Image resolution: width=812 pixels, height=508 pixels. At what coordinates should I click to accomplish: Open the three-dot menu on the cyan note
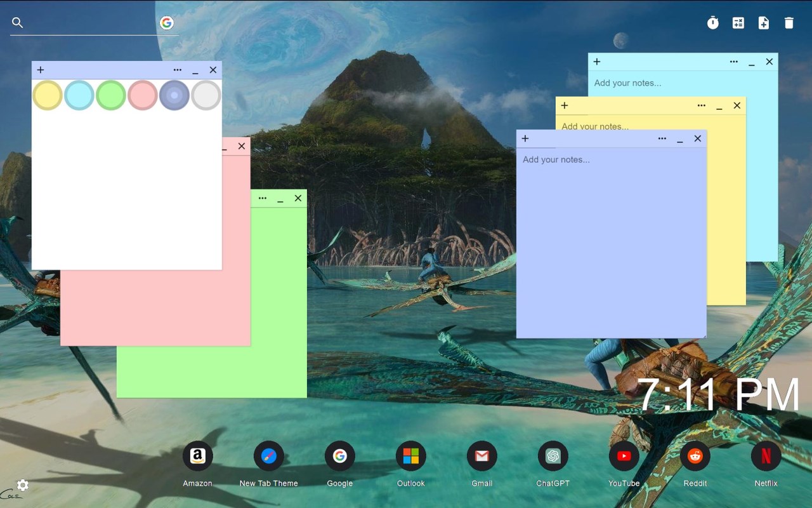734,62
